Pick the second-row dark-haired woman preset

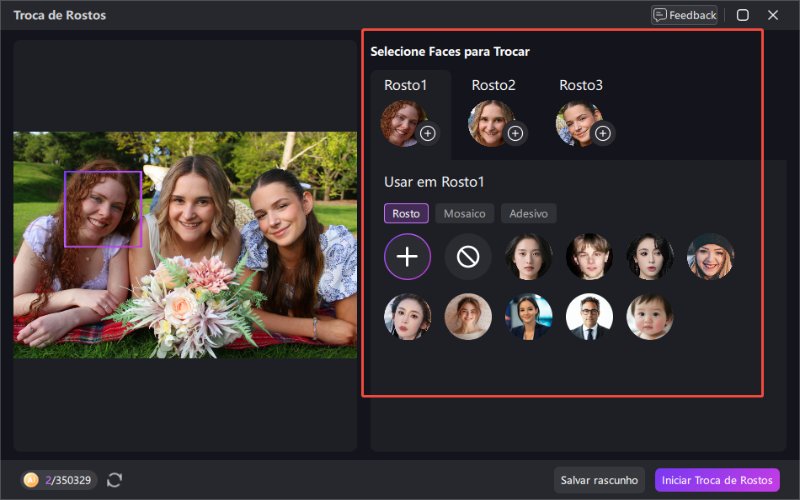pos(407,316)
